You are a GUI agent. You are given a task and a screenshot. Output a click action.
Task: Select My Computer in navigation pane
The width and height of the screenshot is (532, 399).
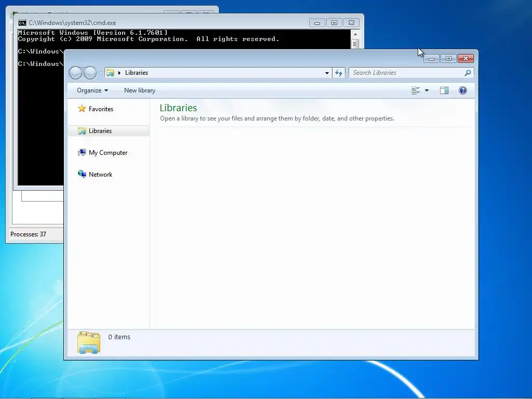[108, 153]
